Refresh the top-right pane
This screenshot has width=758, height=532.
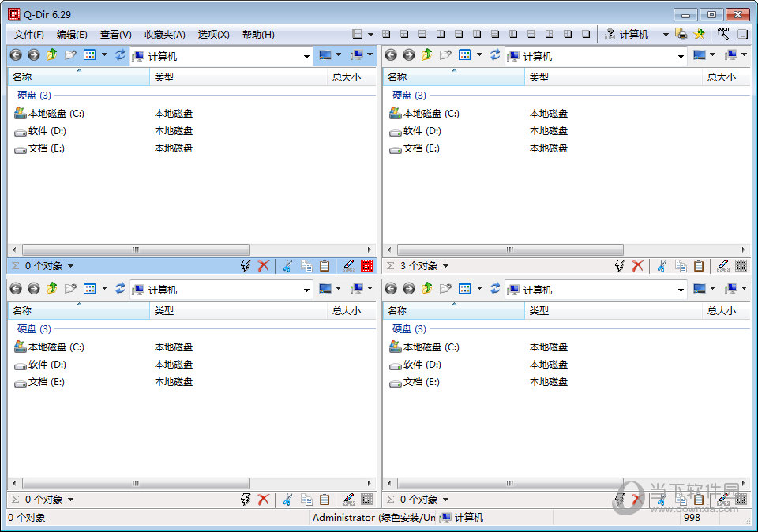496,55
